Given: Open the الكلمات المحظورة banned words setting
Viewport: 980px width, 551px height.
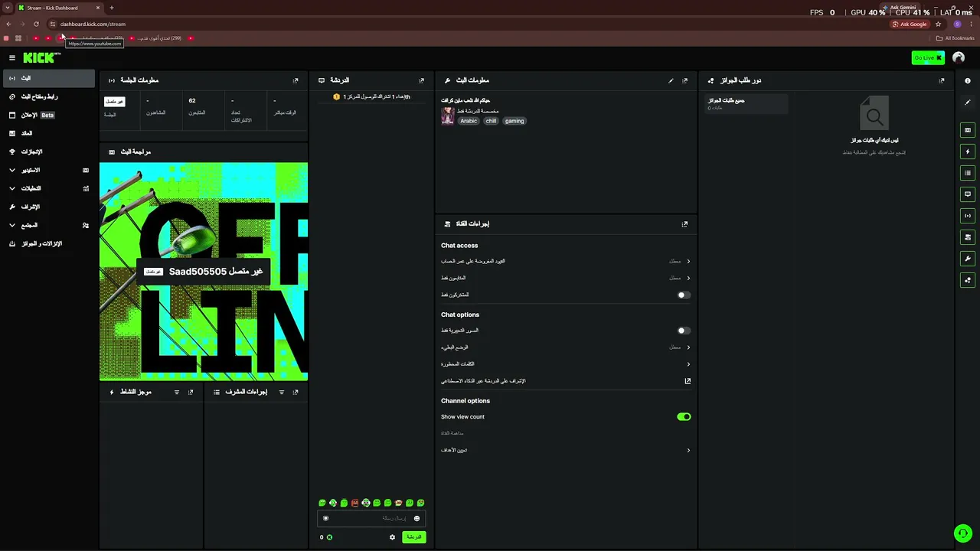Looking at the screenshot, I should point(566,364).
